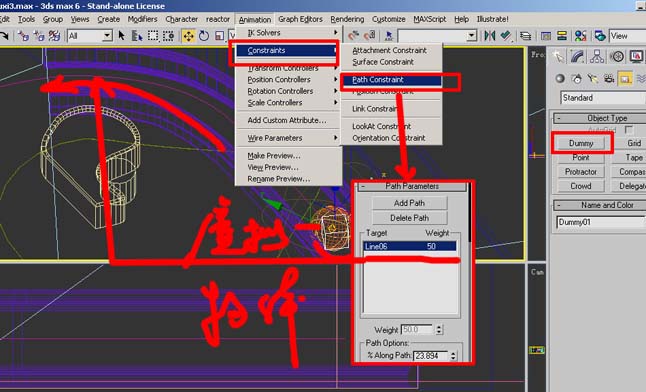Switch to the Modify command panel tab
The image size is (646, 392).
click(x=578, y=56)
